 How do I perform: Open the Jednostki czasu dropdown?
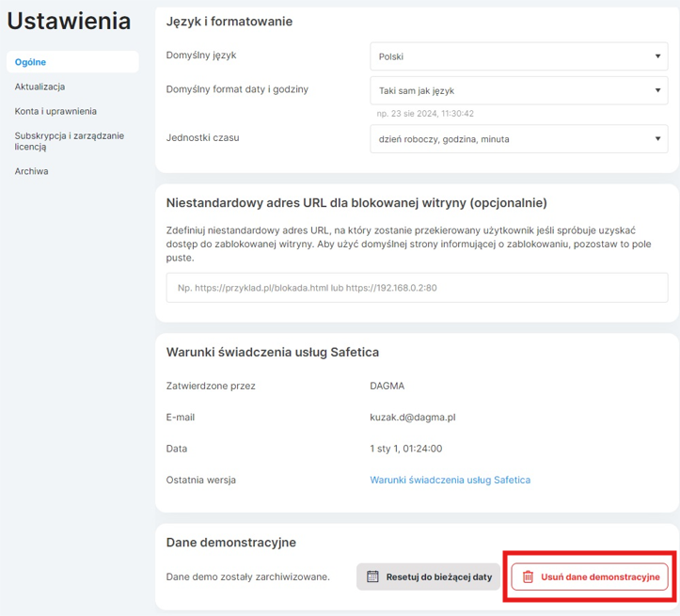point(518,139)
